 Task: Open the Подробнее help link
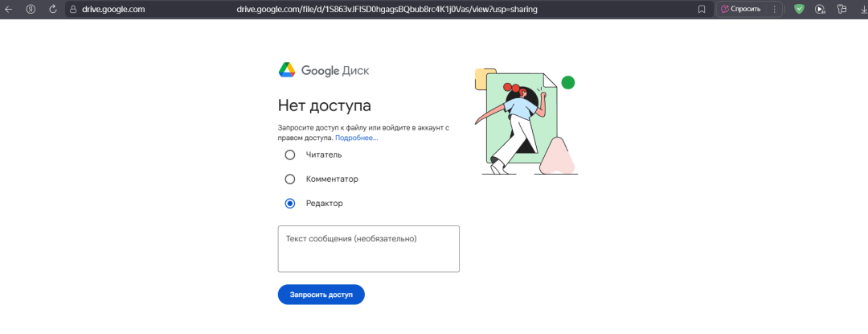click(357, 138)
